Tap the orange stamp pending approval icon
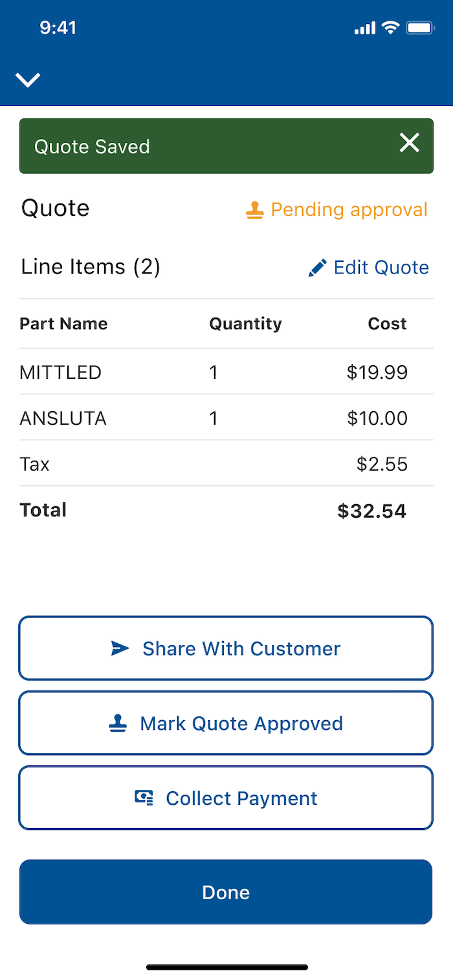The image size is (453, 980). (x=255, y=210)
